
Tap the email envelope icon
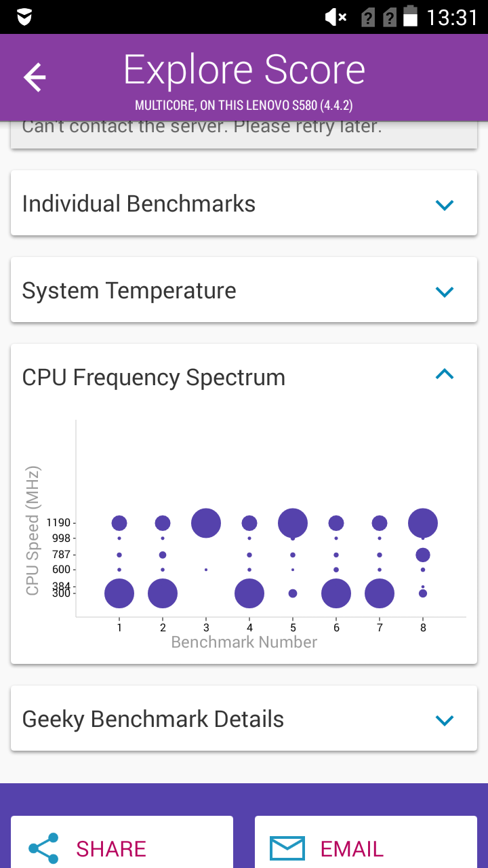tap(287, 848)
